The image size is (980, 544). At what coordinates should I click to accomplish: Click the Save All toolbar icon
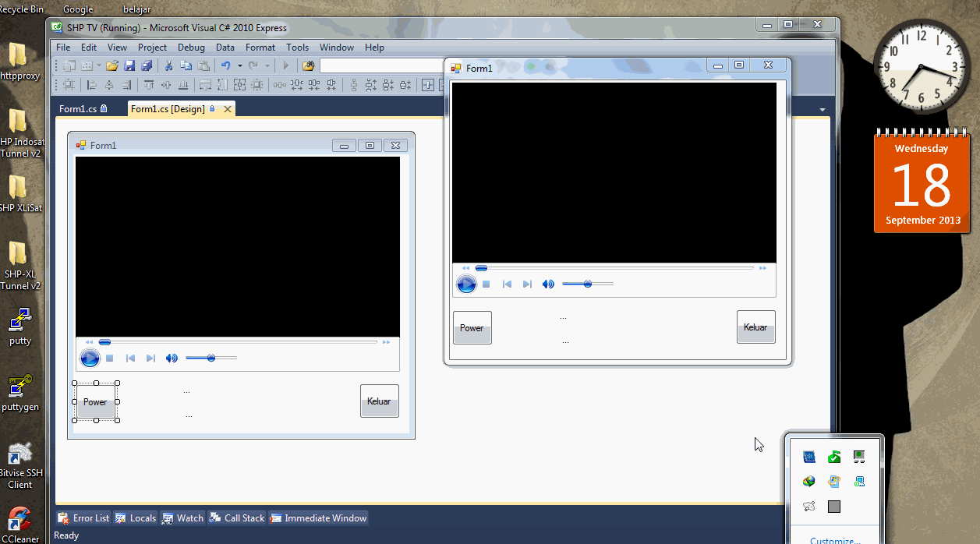[x=146, y=66]
